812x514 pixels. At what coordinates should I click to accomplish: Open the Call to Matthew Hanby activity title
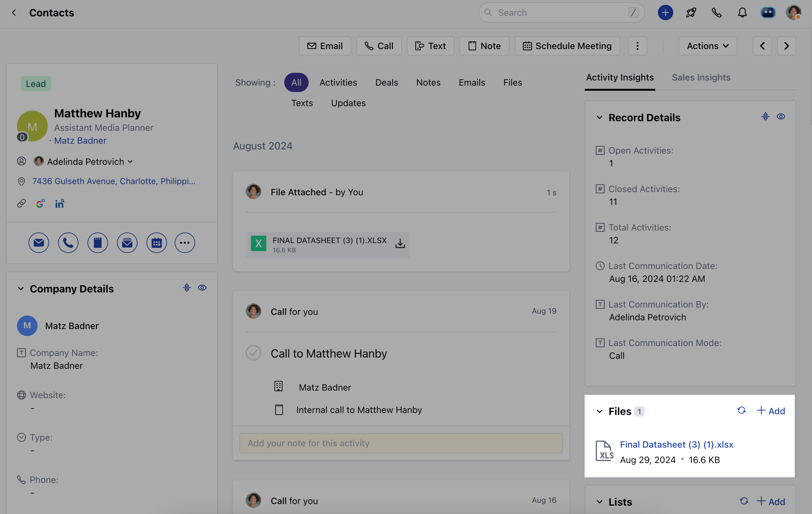coord(329,353)
